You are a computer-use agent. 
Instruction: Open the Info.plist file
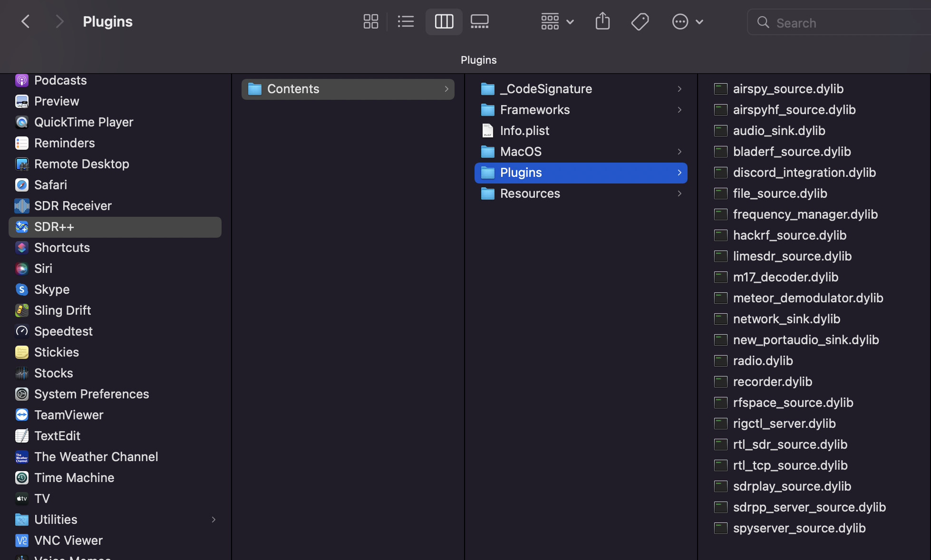[x=524, y=131]
